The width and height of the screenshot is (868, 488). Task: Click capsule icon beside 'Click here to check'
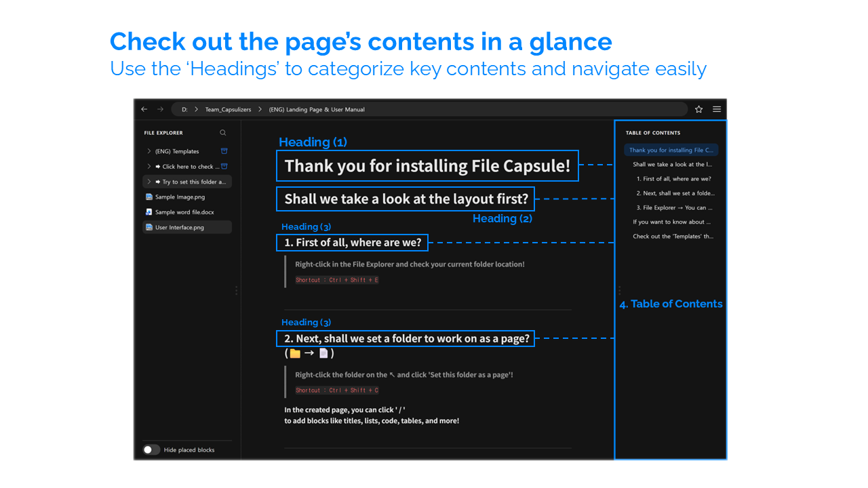point(224,166)
